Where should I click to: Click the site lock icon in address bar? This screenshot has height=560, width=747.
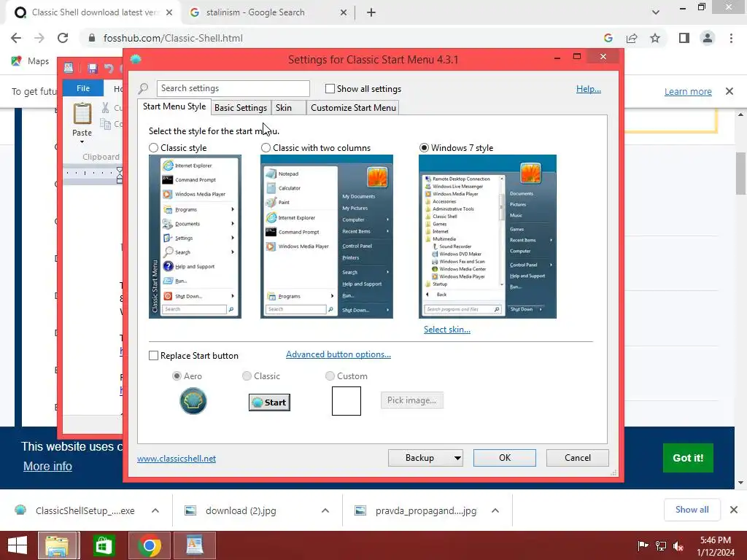tap(92, 38)
